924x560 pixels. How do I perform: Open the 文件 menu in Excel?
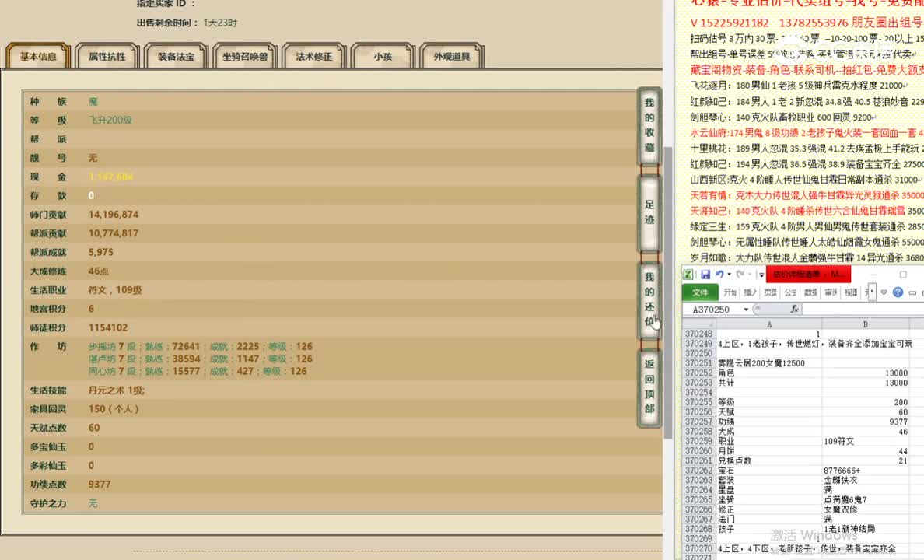click(x=700, y=292)
